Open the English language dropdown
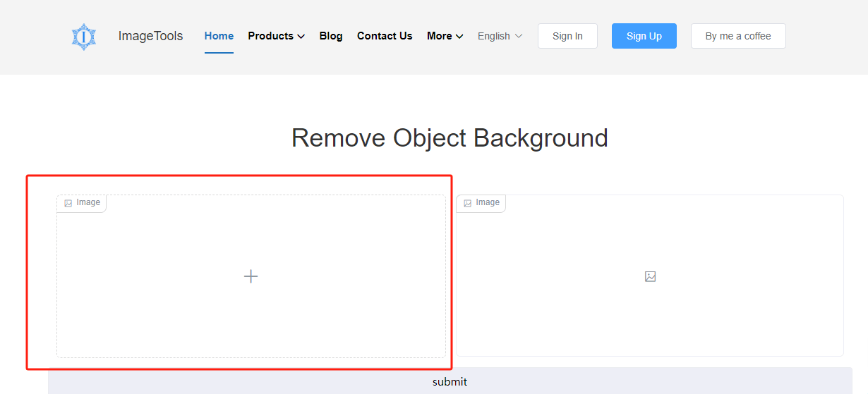The height and width of the screenshot is (394, 868). [x=500, y=36]
